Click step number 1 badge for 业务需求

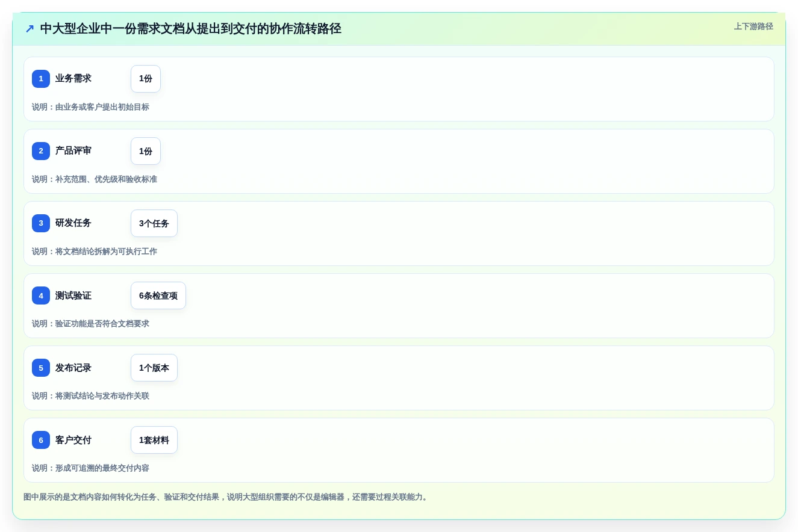[41, 79]
